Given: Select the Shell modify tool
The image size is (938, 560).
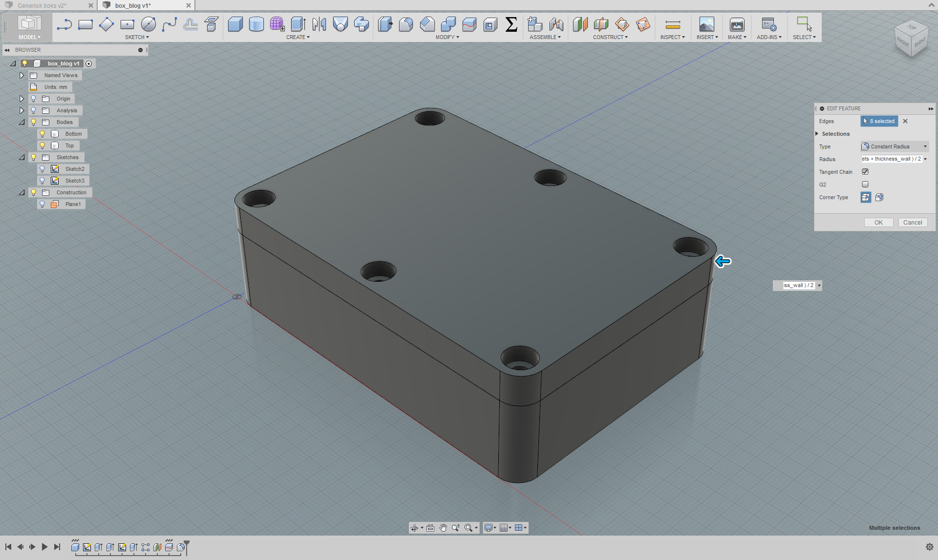Looking at the screenshot, I should tap(490, 24).
